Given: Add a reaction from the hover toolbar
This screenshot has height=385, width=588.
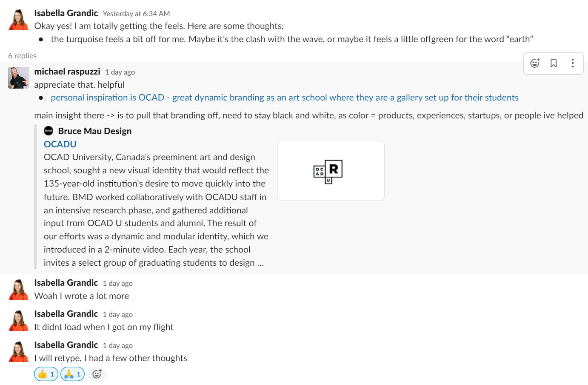Looking at the screenshot, I should pyautogui.click(x=535, y=63).
